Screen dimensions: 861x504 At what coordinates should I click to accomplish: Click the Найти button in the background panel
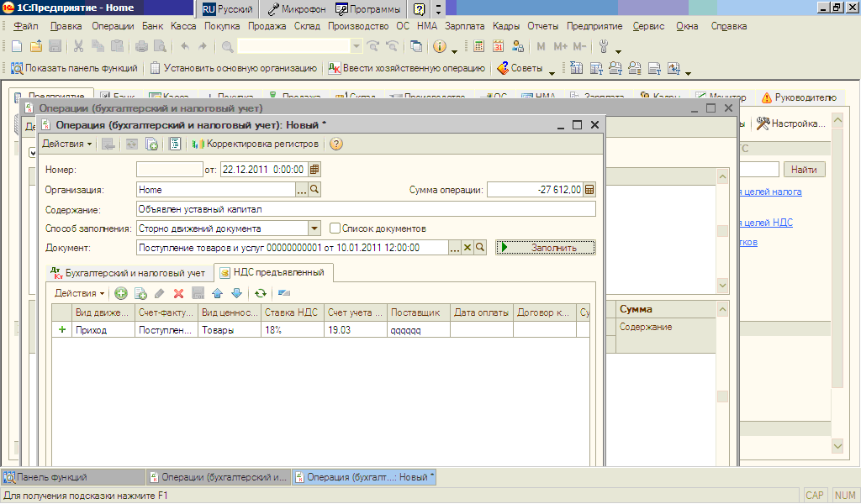click(x=804, y=170)
